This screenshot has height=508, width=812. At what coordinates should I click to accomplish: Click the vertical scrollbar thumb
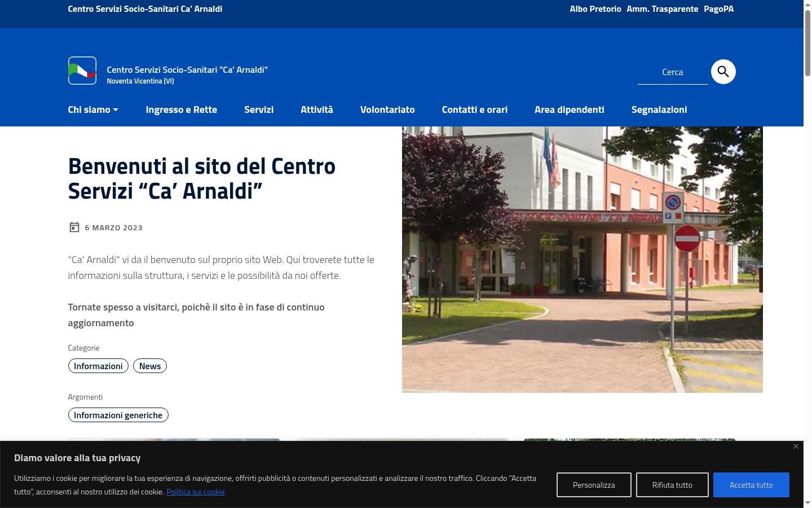807,42
